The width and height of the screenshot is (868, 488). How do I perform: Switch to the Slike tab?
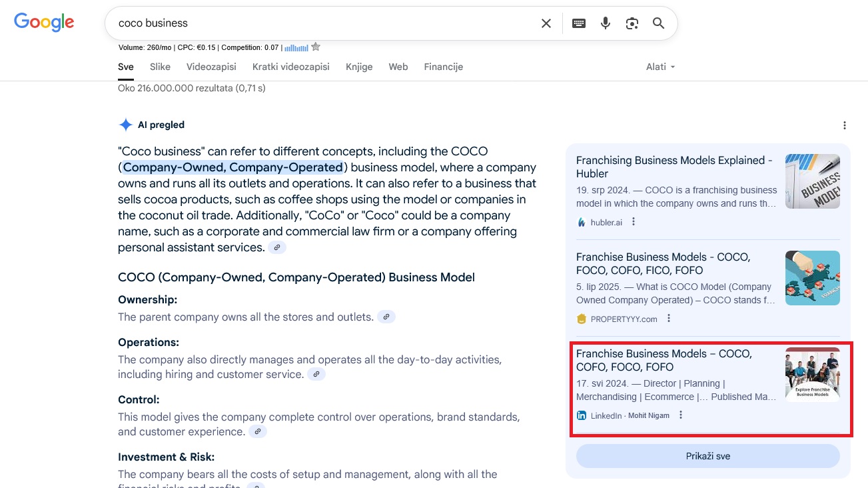(160, 67)
